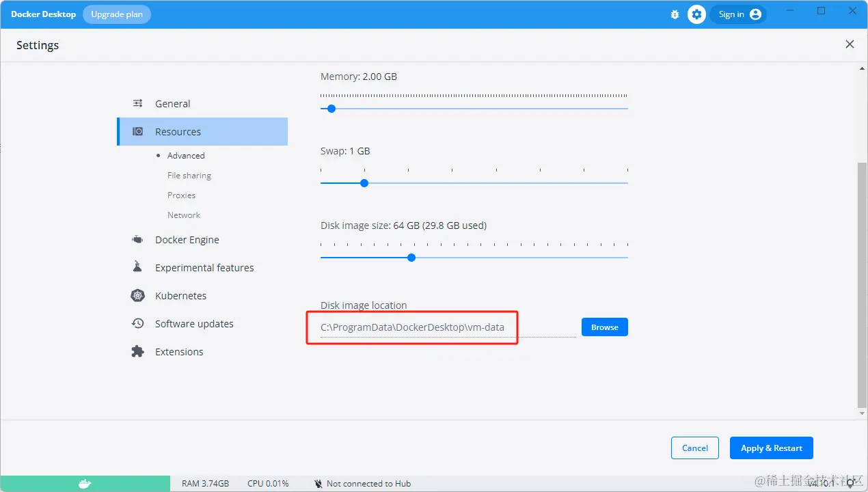Click the Software updates clock icon
The height and width of the screenshot is (492, 868).
pos(138,323)
